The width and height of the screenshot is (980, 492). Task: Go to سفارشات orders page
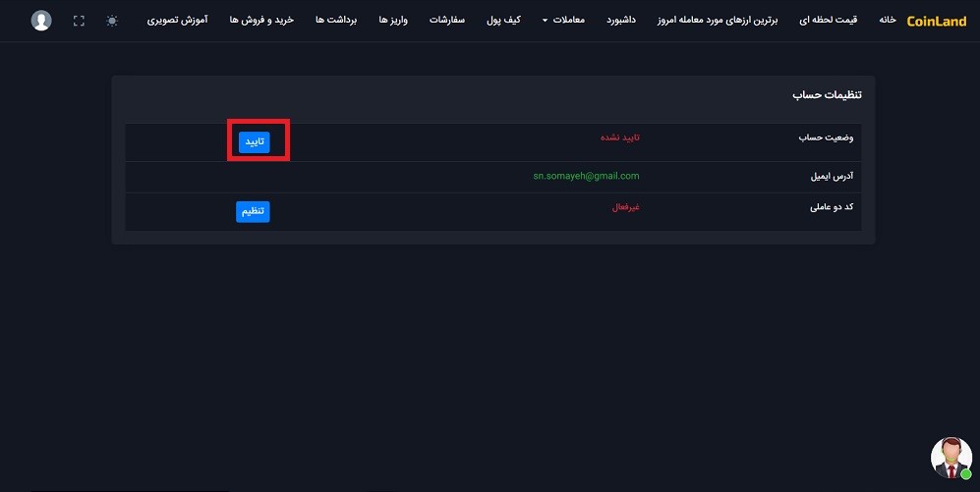point(447,20)
